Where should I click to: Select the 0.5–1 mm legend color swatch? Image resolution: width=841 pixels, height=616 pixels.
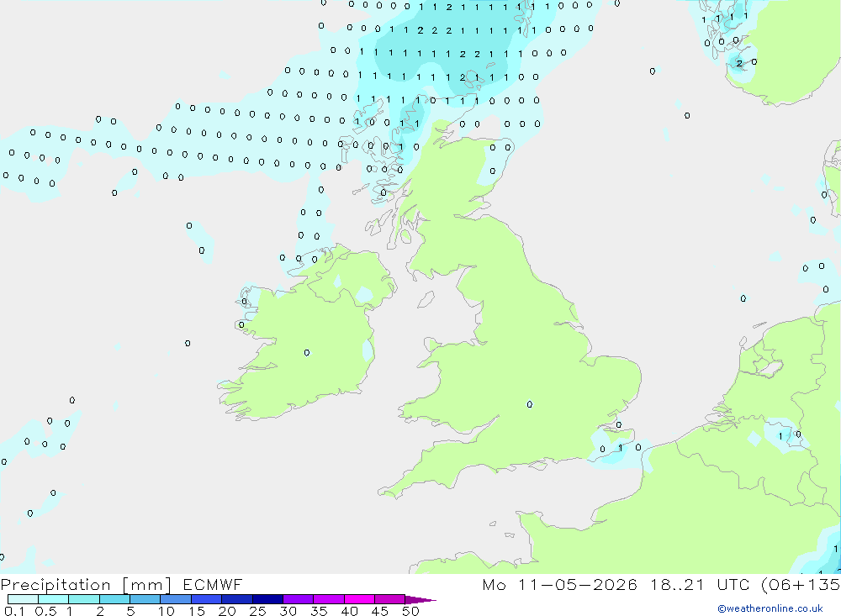pyautogui.click(x=54, y=599)
